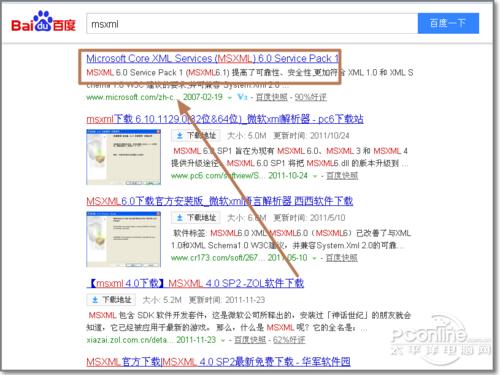The width and height of the screenshot is (500, 375).
Task: Click the V3 verification badge icon
Action: 242,97
